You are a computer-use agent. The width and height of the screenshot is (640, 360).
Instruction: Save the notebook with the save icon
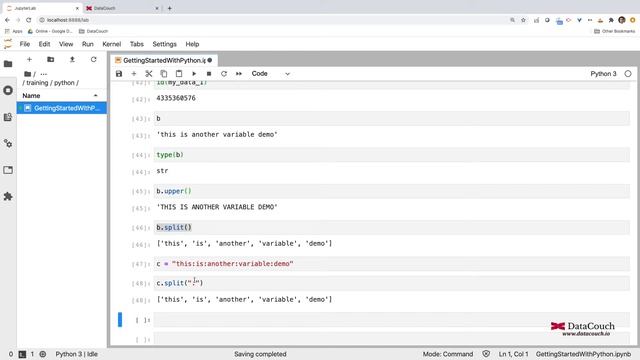click(x=119, y=74)
